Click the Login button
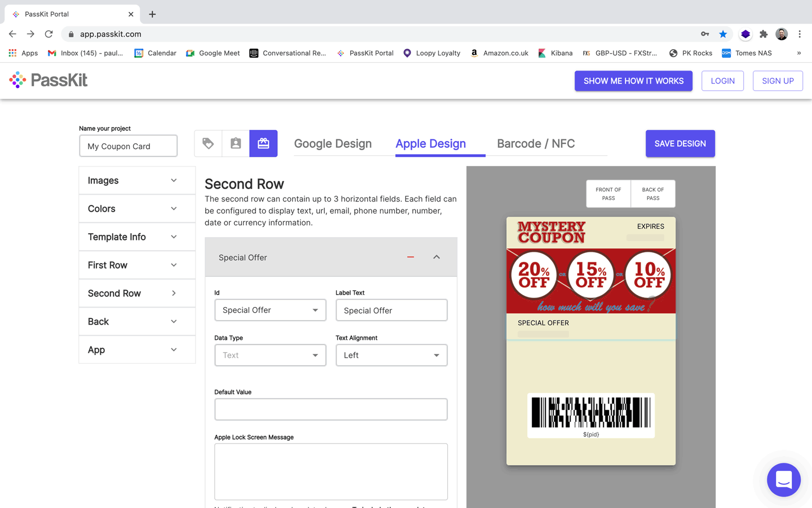Viewport: 812px width, 508px height. (x=722, y=81)
